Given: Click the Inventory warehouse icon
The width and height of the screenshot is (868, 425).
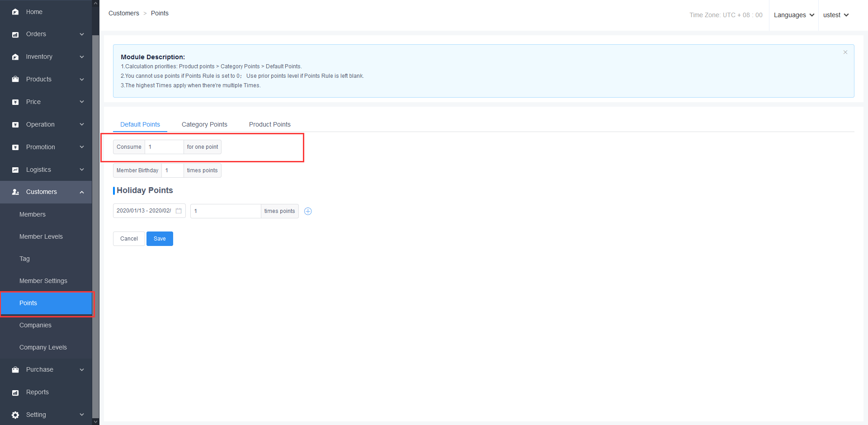Looking at the screenshot, I should (15, 57).
